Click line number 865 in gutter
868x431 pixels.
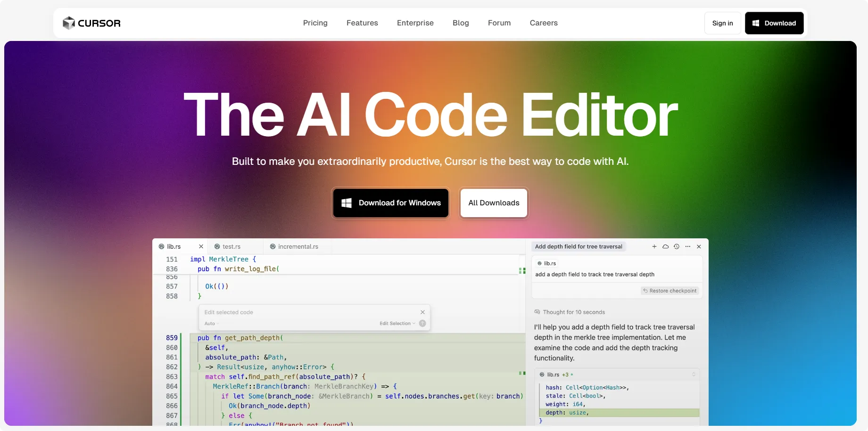click(x=172, y=396)
